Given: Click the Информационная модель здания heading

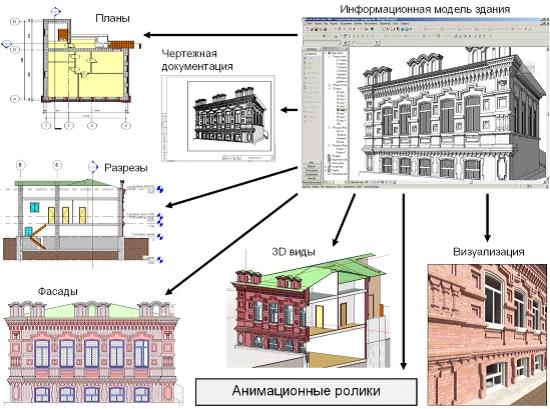Looking at the screenshot, I should 425,9.
